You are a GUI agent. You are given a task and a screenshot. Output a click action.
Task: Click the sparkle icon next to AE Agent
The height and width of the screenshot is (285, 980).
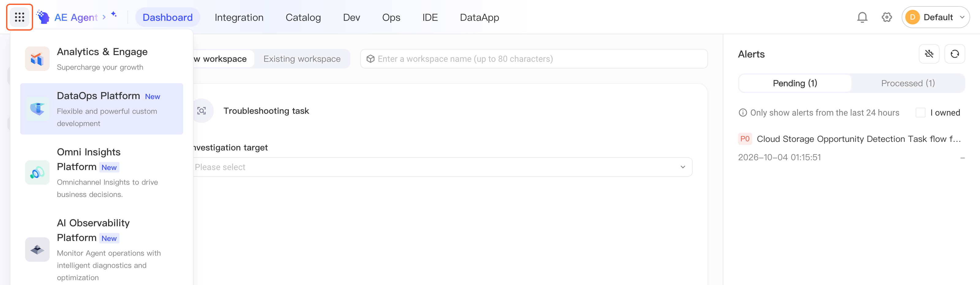pyautogui.click(x=114, y=14)
